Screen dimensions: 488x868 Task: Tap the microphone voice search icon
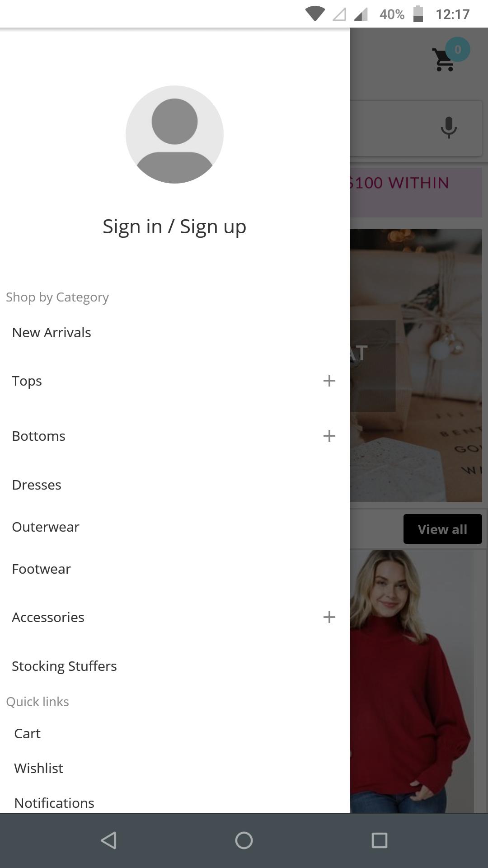pyautogui.click(x=449, y=127)
